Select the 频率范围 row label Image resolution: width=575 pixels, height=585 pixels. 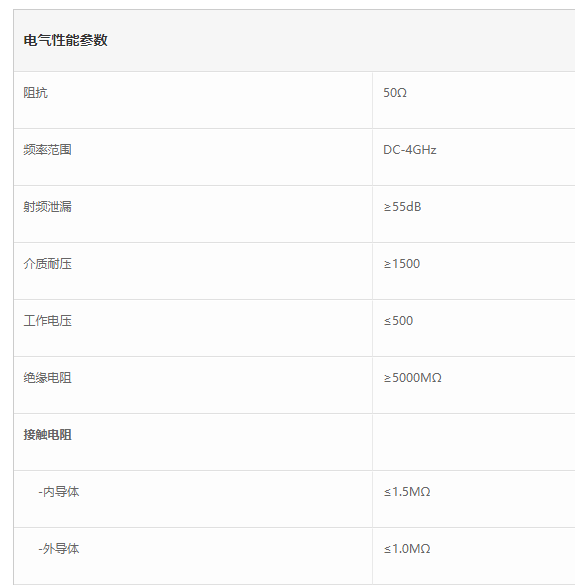coord(47,150)
